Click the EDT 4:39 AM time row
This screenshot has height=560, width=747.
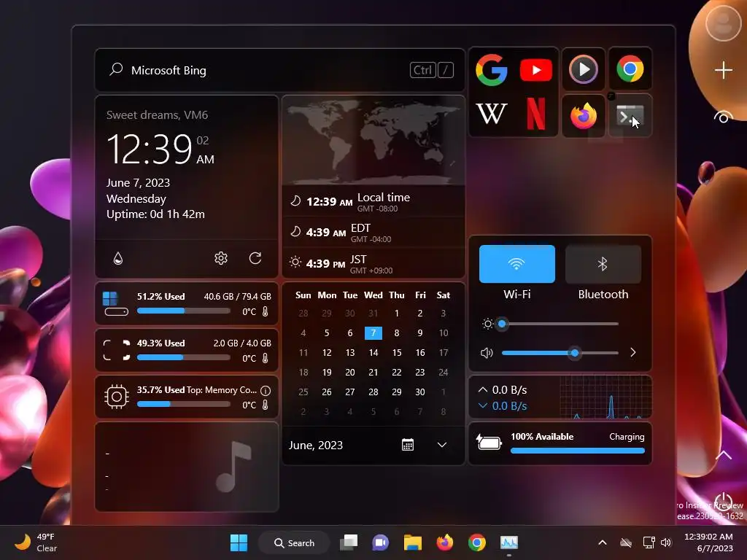click(x=373, y=233)
